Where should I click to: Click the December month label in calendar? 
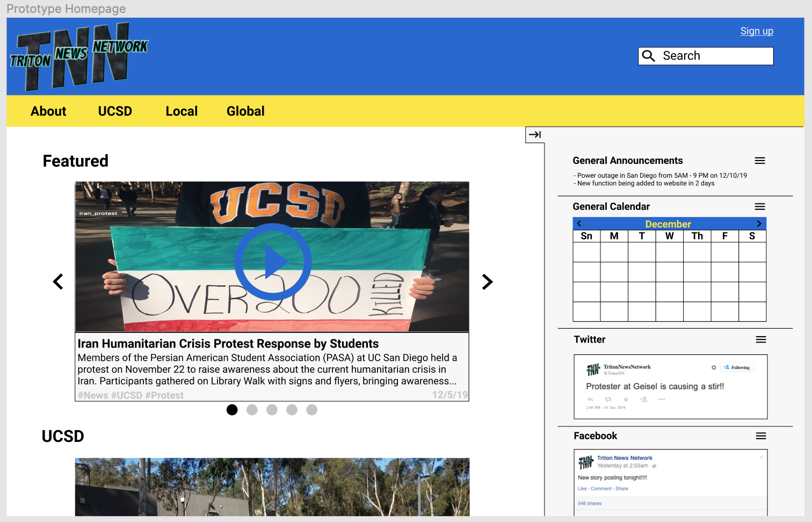(x=668, y=224)
